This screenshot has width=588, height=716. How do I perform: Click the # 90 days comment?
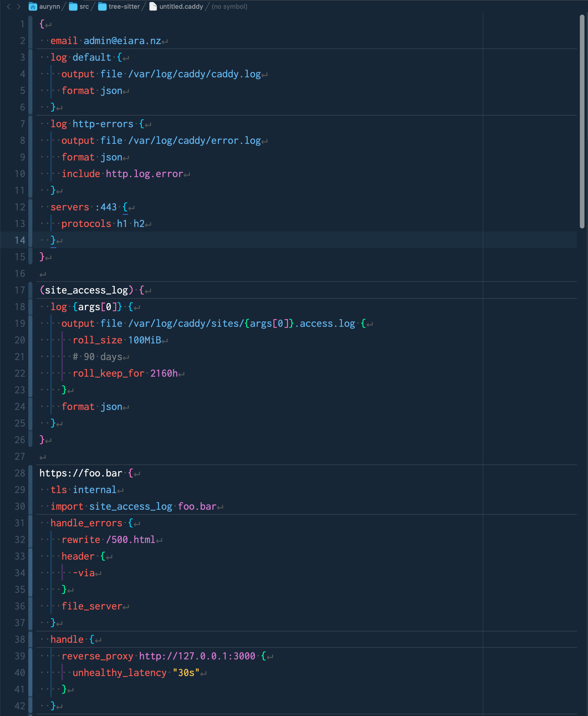click(97, 357)
